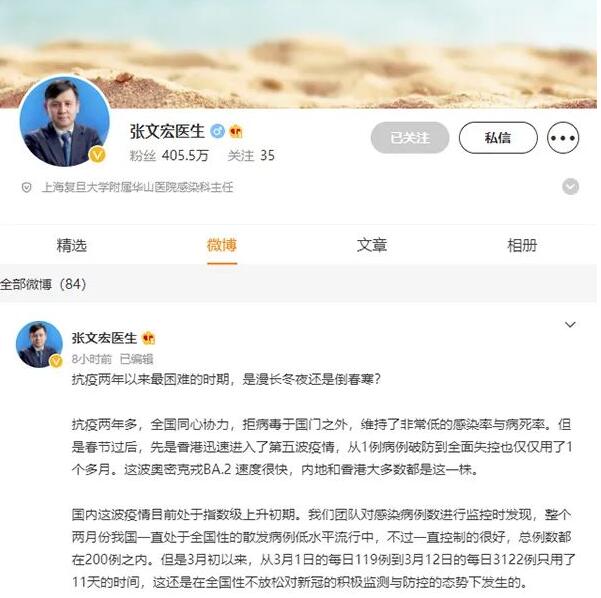Screen dimensions: 601x598
Task: Click the 私信 message button
Action: point(498,138)
